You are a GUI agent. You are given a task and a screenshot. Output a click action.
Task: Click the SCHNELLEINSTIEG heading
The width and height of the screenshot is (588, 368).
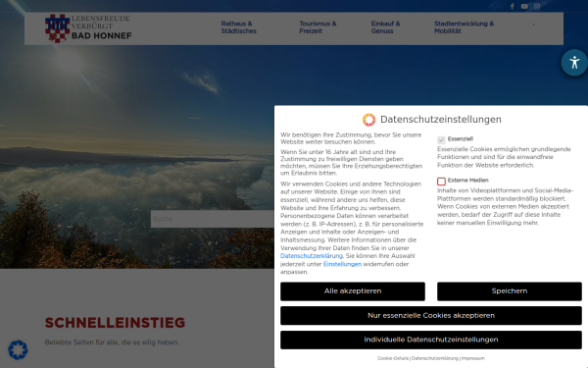115,323
